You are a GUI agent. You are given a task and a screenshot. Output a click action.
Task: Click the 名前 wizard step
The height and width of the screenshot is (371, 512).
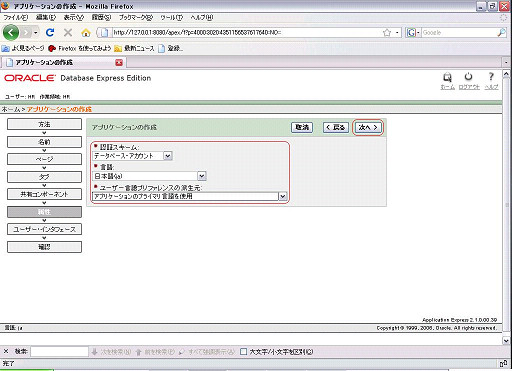(x=44, y=142)
